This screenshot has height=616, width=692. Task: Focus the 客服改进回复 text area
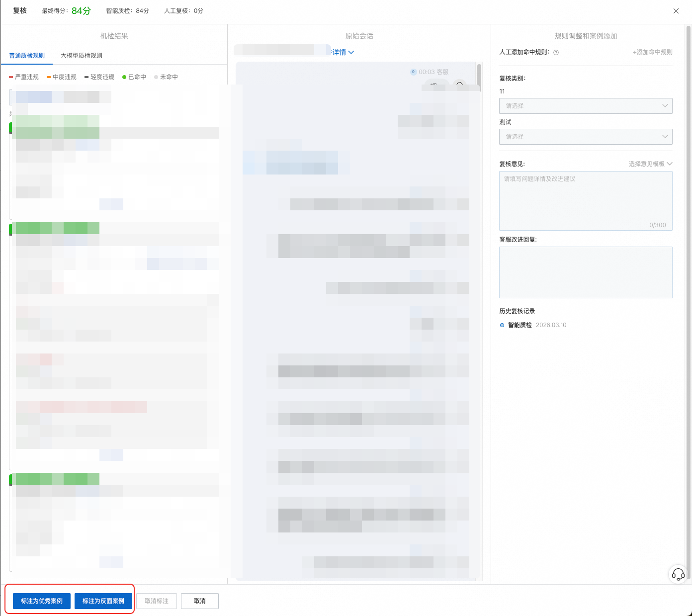586,272
